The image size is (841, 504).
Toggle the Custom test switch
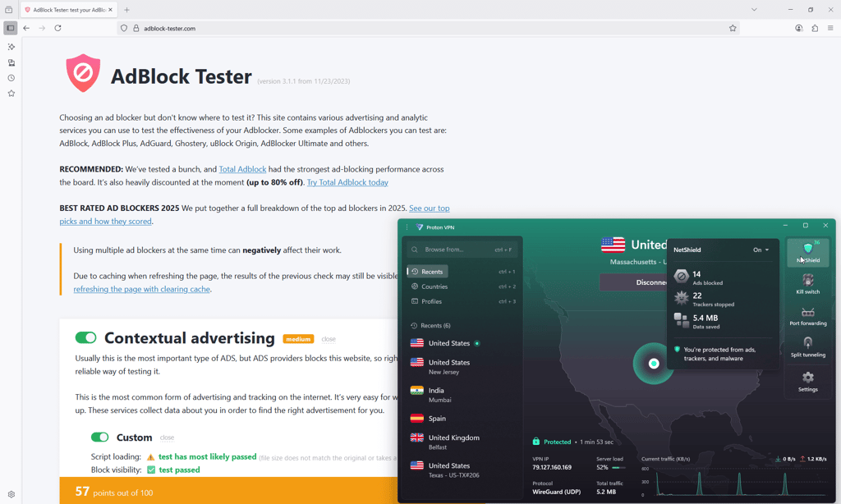99,437
